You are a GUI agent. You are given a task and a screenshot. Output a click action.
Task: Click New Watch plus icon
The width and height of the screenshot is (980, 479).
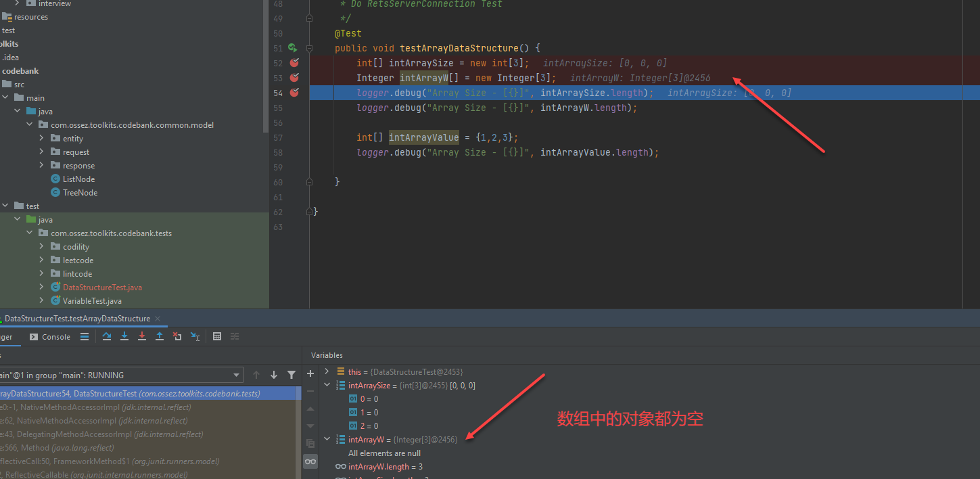(310, 373)
